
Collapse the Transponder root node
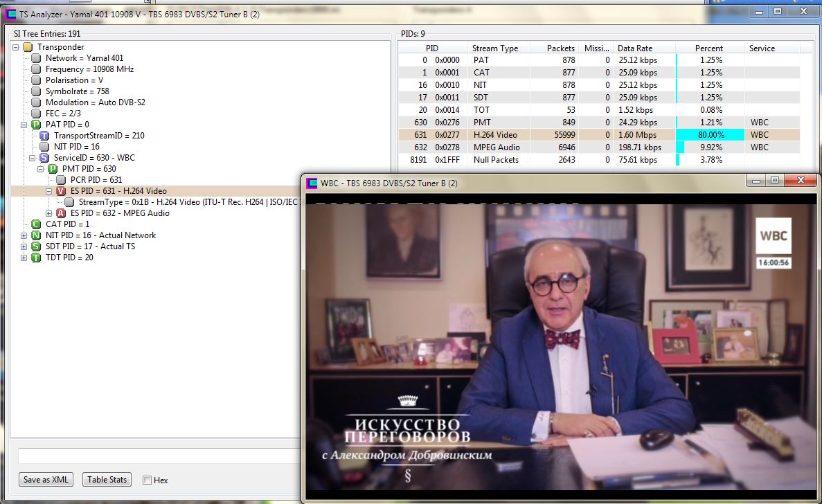click(x=16, y=47)
